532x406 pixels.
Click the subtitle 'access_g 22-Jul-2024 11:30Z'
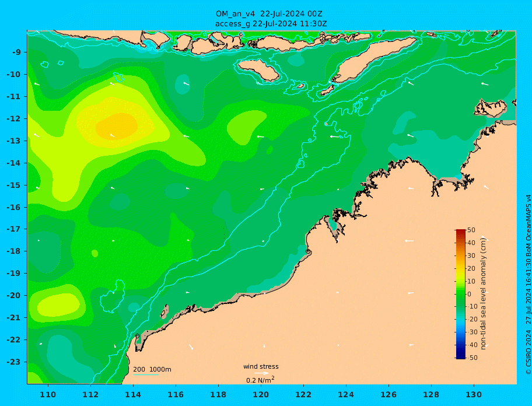tap(271, 24)
